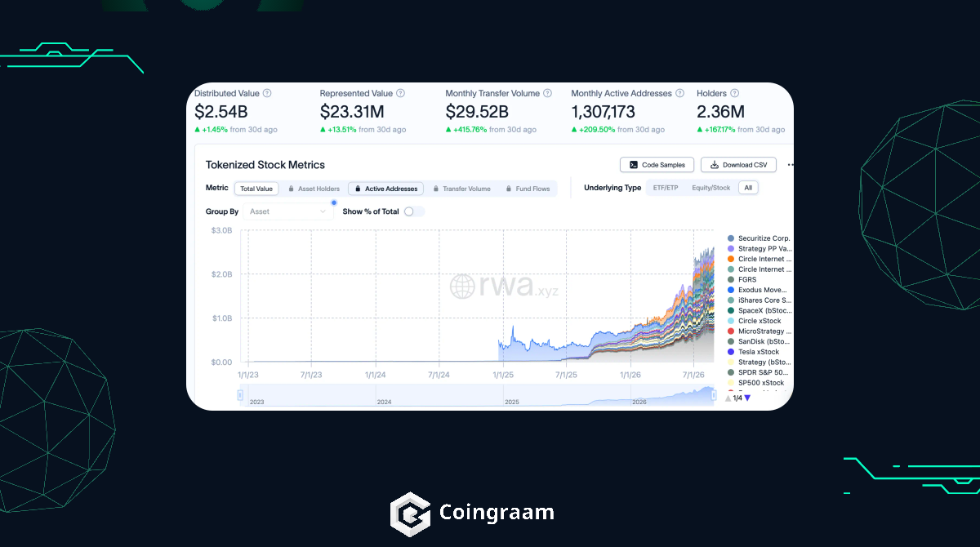Toggle the teal Circle Internet legend entry
The height and width of the screenshot is (547, 980).
(759, 269)
